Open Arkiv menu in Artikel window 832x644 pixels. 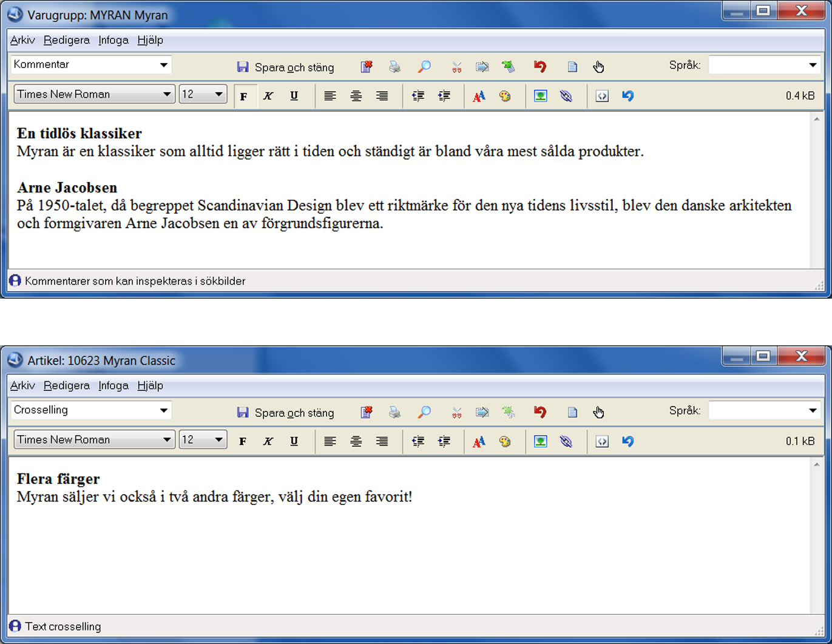click(x=22, y=385)
